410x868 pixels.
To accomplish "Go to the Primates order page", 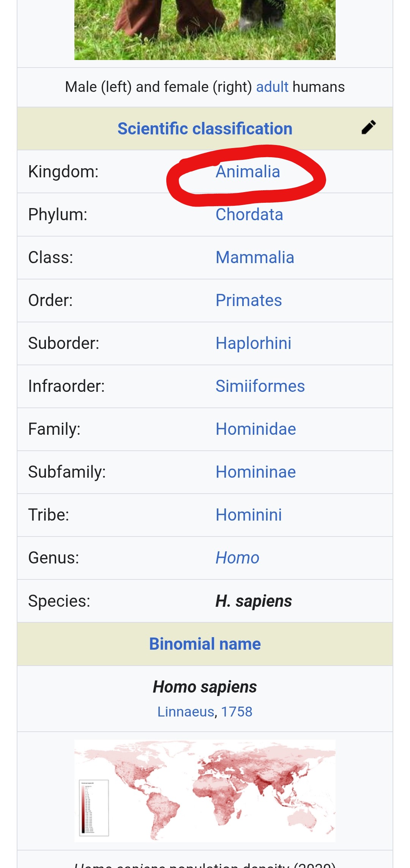I will click(x=249, y=300).
